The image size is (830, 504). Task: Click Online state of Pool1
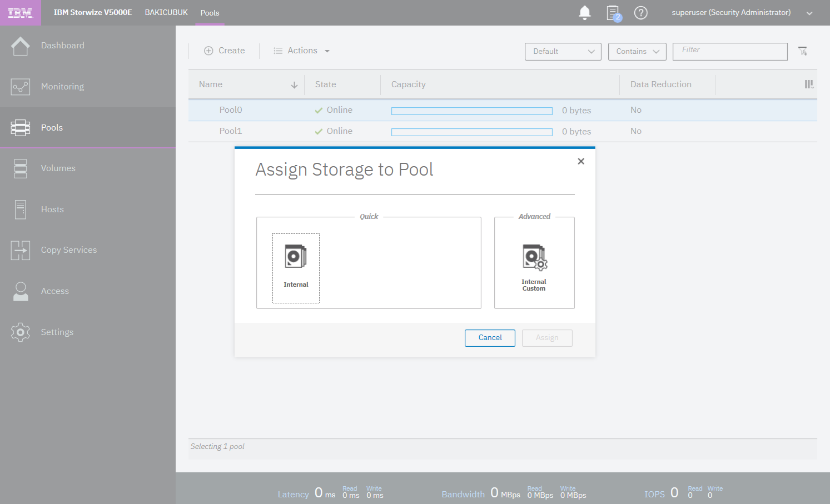click(x=334, y=131)
